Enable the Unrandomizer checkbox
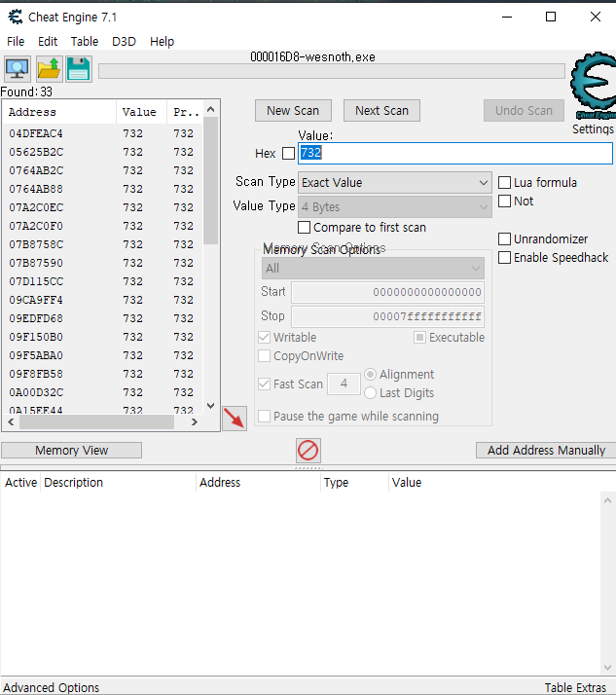616x695 pixels. (504, 238)
